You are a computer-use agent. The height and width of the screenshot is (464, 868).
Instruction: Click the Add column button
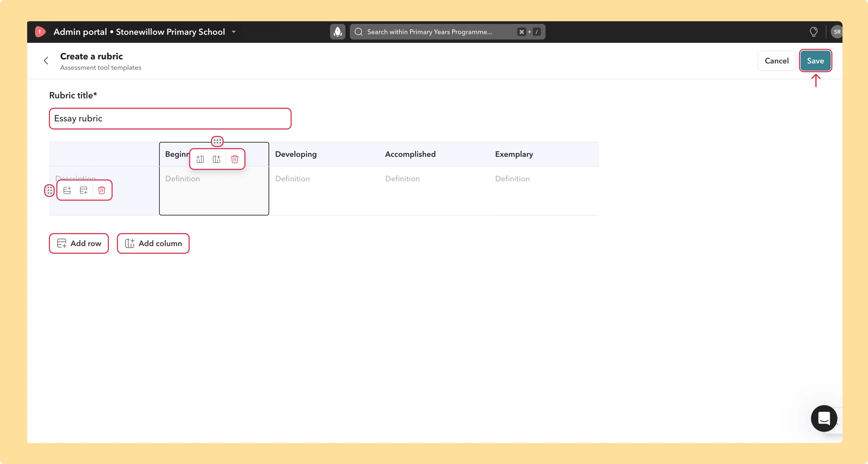pos(153,243)
